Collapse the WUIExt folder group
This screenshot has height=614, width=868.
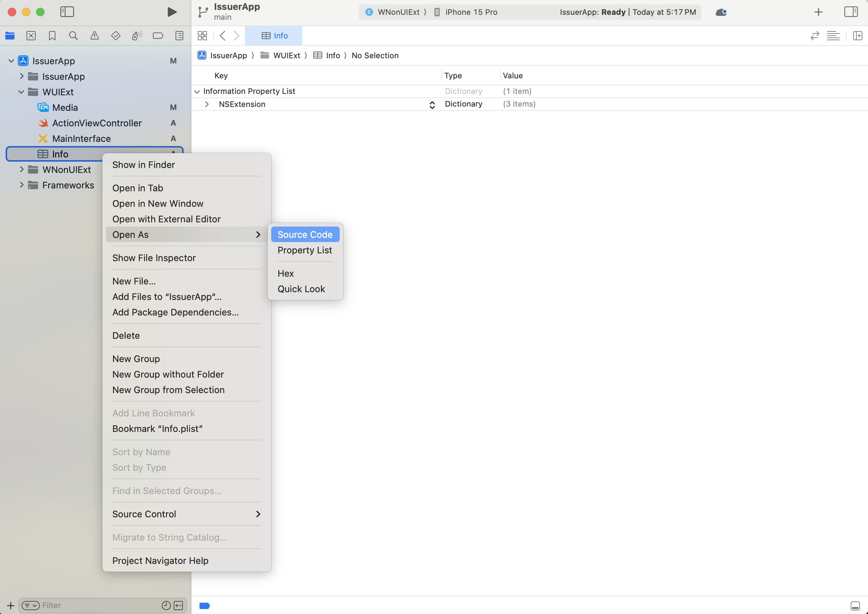(x=22, y=91)
